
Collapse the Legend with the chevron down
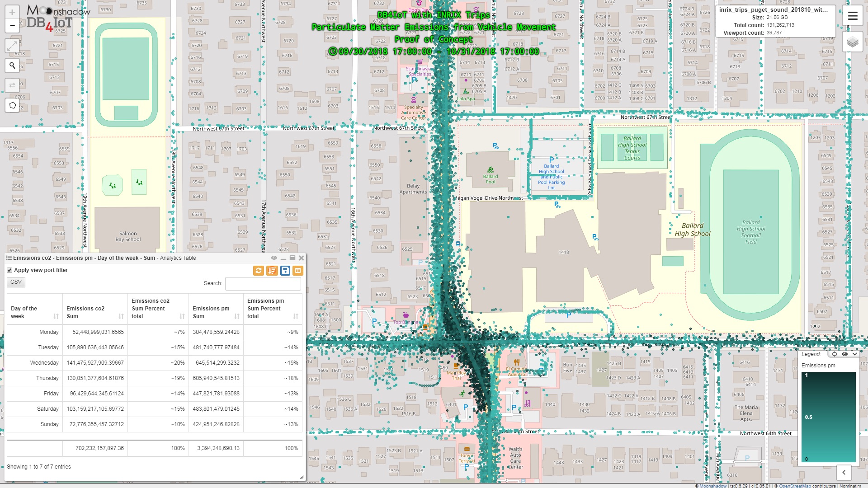pos(854,354)
